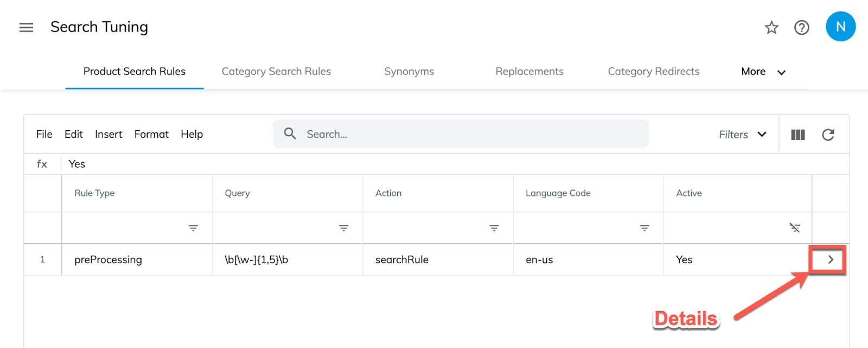
Task: Open the Action column filter icon
Action: (494, 228)
